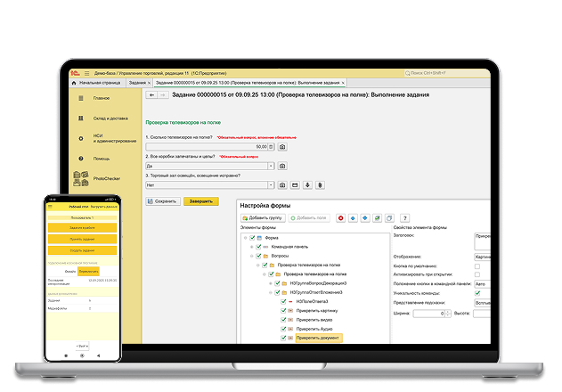The image size is (562, 392).
Task: Click the Добавить группу button
Action: click(x=263, y=218)
